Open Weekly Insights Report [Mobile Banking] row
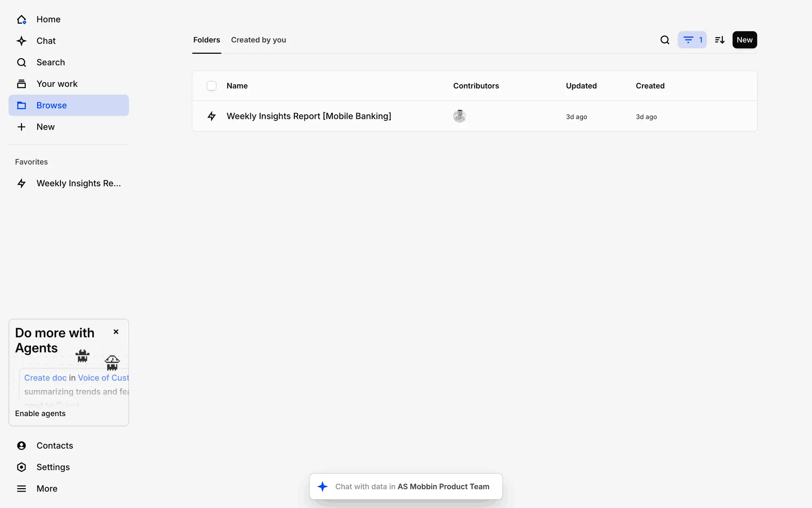This screenshot has height=508, width=812. tap(309, 116)
